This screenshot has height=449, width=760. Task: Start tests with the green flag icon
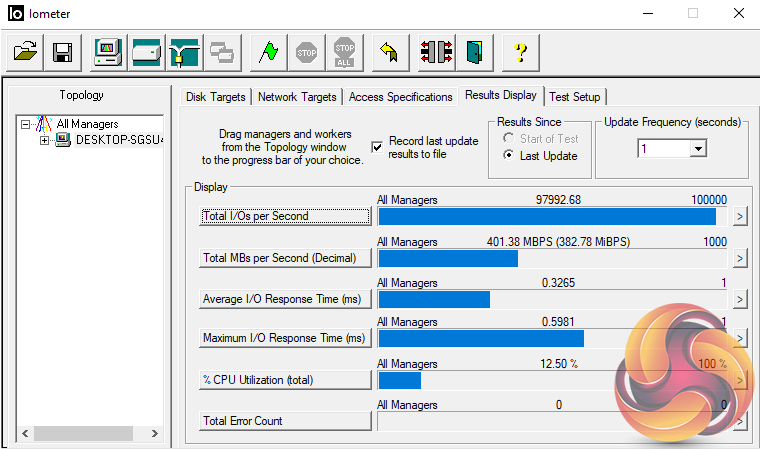click(x=268, y=52)
